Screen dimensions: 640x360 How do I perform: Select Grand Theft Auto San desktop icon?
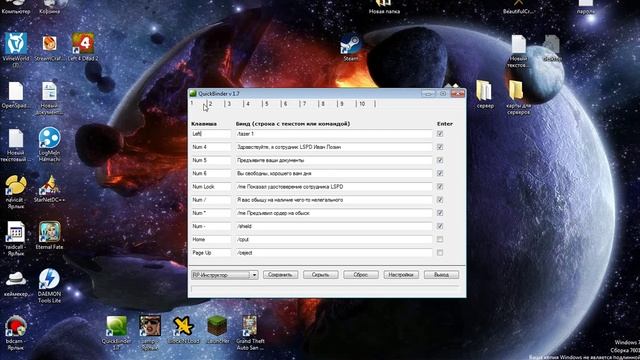[x=249, y=326]
